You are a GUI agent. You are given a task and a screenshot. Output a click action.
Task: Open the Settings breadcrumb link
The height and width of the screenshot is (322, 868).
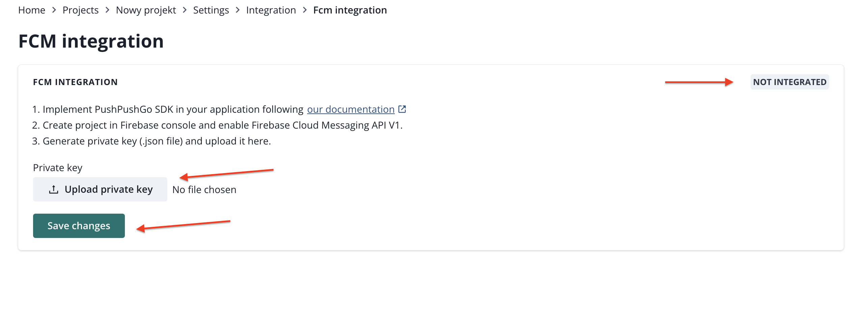[211, 10]
